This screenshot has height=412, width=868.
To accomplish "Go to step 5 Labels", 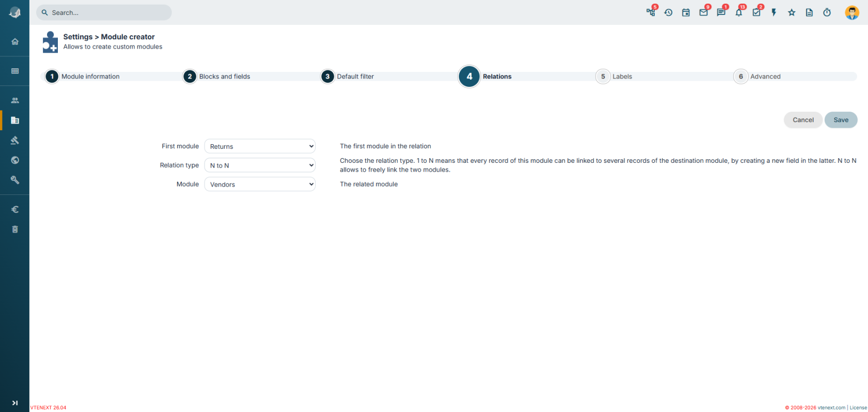I will click(x=614, y=77).
